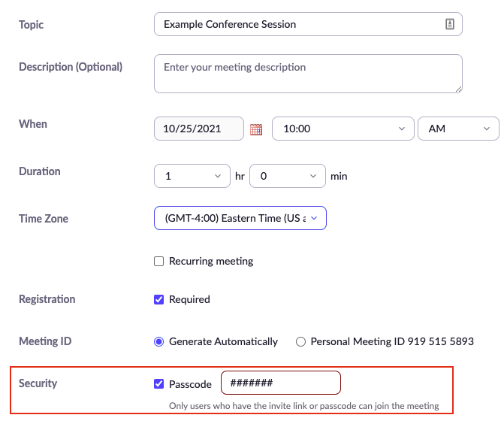Screen dimensions: 504x421
Task: Enable the Recurring meeting checkbox
Action: coord(158,262)
